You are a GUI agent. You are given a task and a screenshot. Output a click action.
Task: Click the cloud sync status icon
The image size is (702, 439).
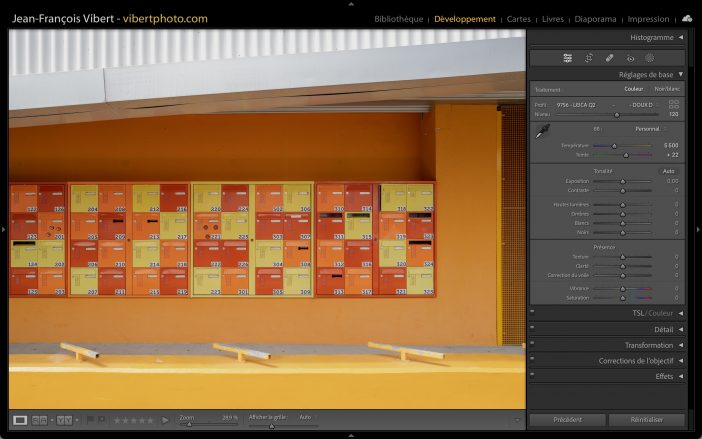pyautogui.click(x=687, y=18)
